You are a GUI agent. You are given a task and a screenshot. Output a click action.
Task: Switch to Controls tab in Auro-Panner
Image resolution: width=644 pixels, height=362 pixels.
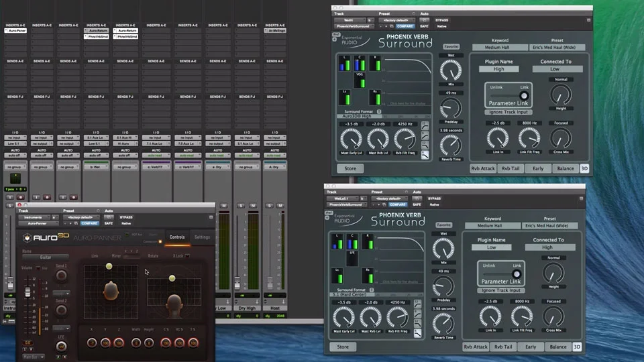177,237
